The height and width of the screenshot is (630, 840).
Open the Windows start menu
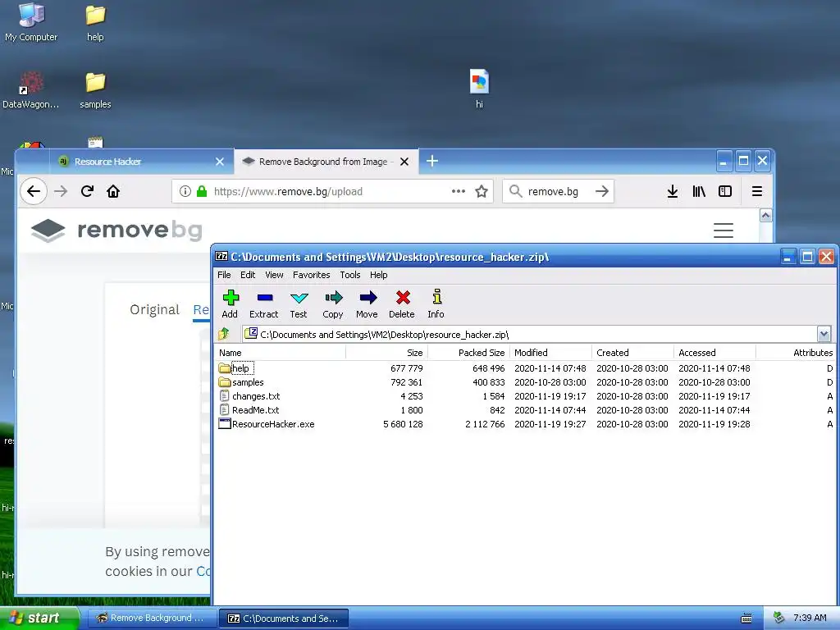pyautogui.click(x=39, y=618)
